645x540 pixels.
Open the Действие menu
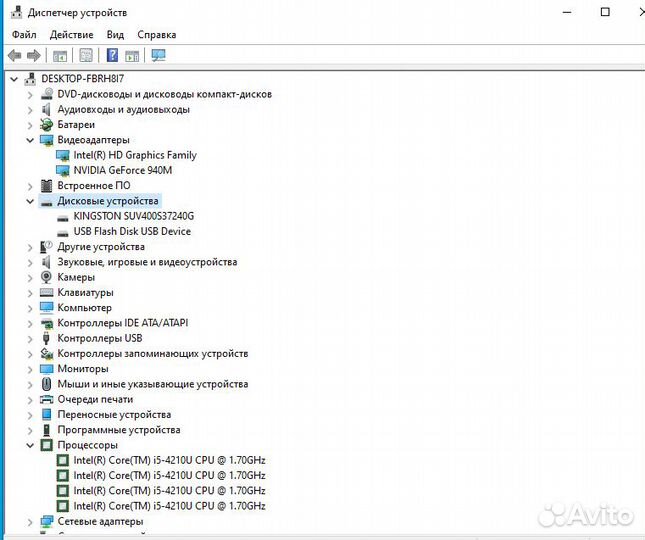72,35
